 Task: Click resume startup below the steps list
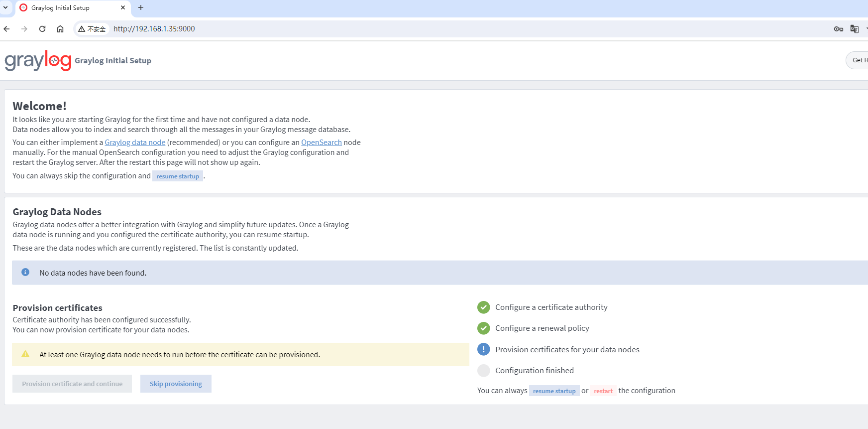[x=554, y=391]
